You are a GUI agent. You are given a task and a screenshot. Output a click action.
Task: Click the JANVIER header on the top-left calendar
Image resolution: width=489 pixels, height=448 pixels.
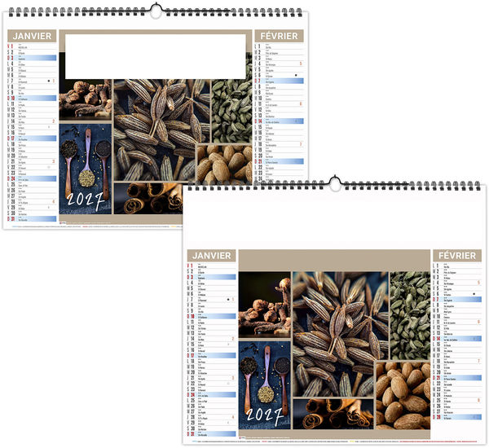[32, 36]
